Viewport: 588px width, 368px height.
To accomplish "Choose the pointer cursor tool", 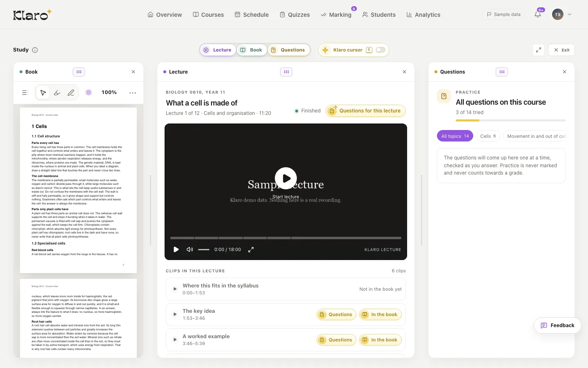I will [x=43, y=93].
